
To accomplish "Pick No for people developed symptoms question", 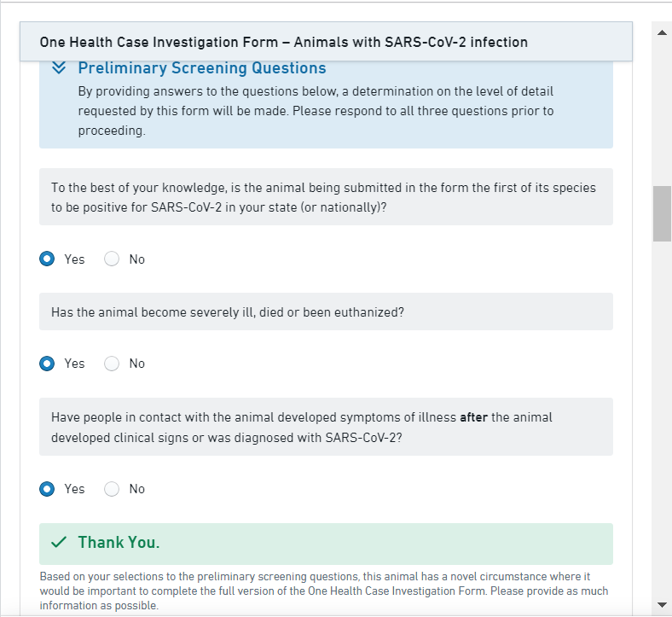I will pos(112,489).
